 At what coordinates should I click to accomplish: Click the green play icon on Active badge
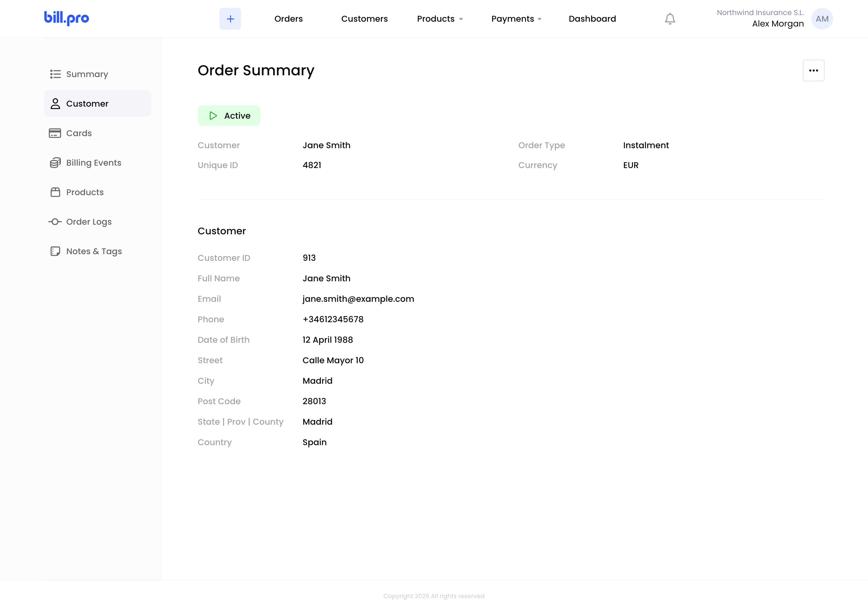tap(213, 116)
